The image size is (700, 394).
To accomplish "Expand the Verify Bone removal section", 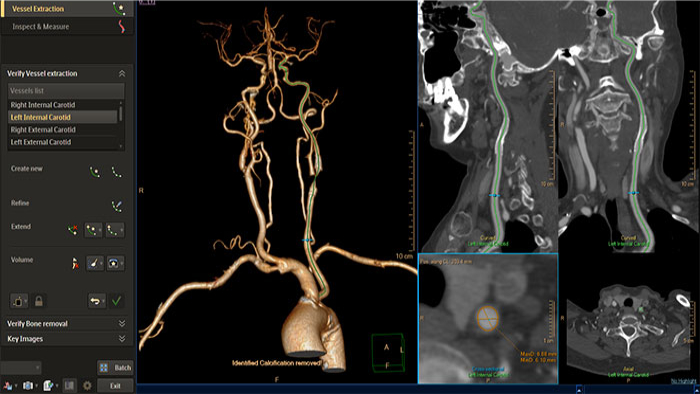I will pyautogui.click(x=121, y=323).
